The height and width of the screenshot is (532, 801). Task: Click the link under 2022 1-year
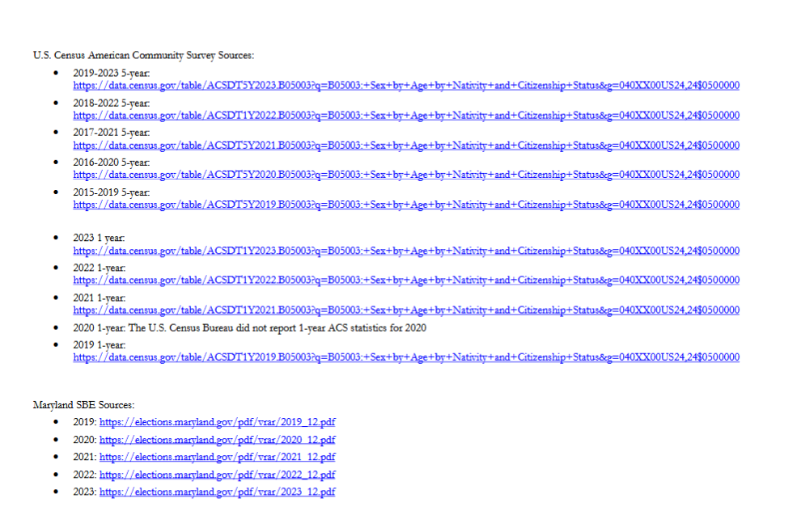[406, 281]
